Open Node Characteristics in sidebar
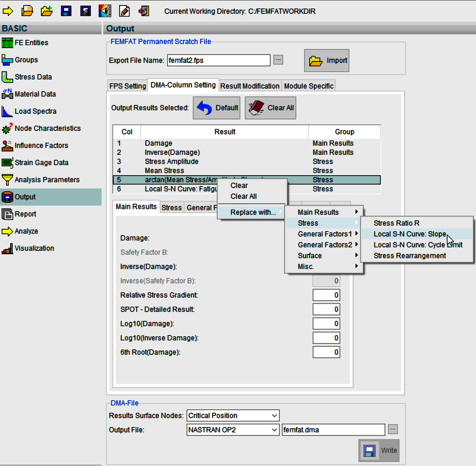The width and height of the screenshot is (476, 466). (47, 128)
